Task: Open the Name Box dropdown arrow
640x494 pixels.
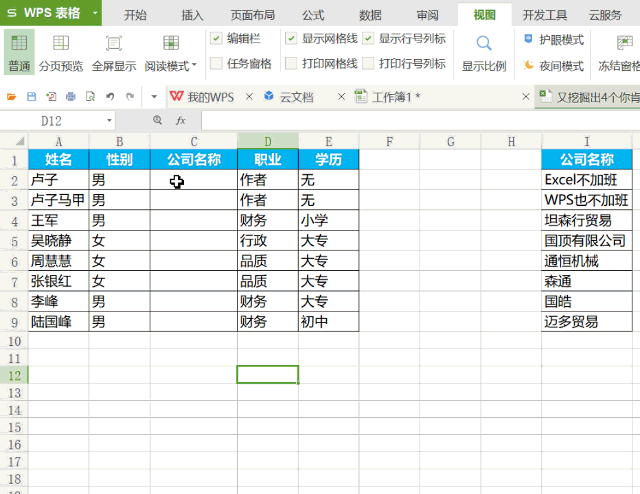Action: [x=109, y=120]
